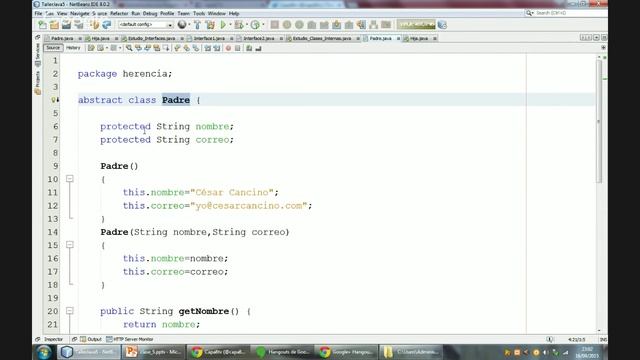This screenshot has height=360, width=640.
Task: Click the Find Next Occurrence icon
Action: point(147,48)
